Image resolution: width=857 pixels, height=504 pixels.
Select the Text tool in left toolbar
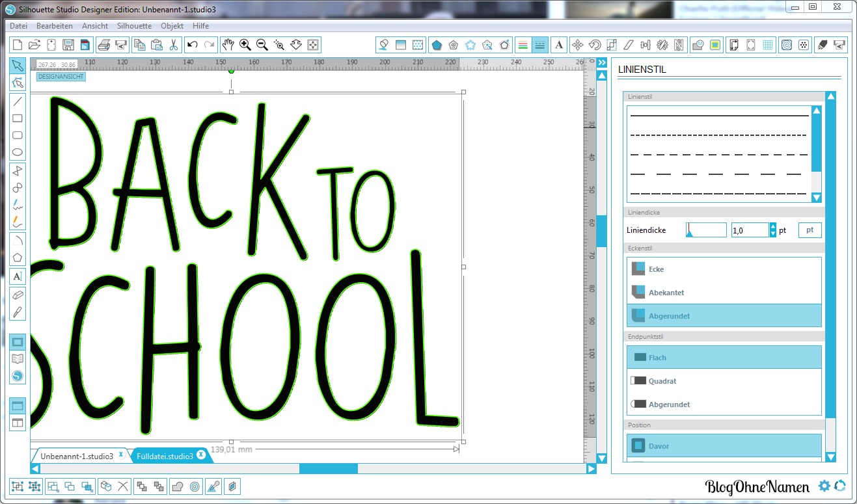coord(18,276)
